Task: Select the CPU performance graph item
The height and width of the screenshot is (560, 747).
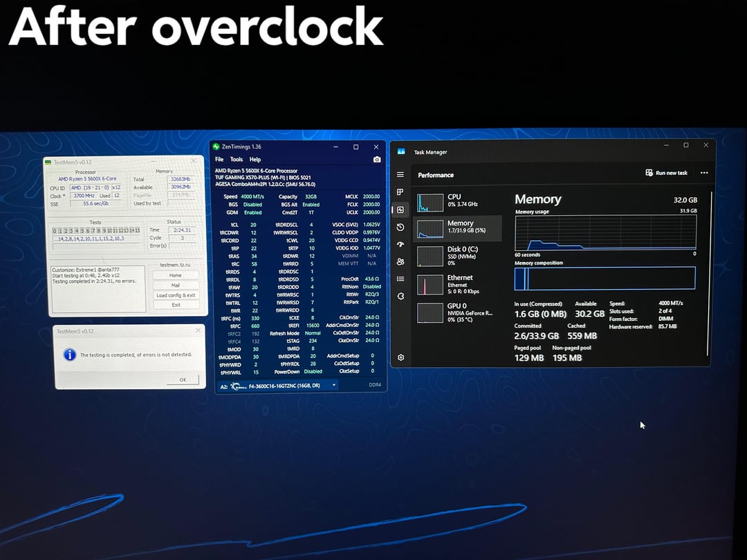Action: [x=456, y=201]
